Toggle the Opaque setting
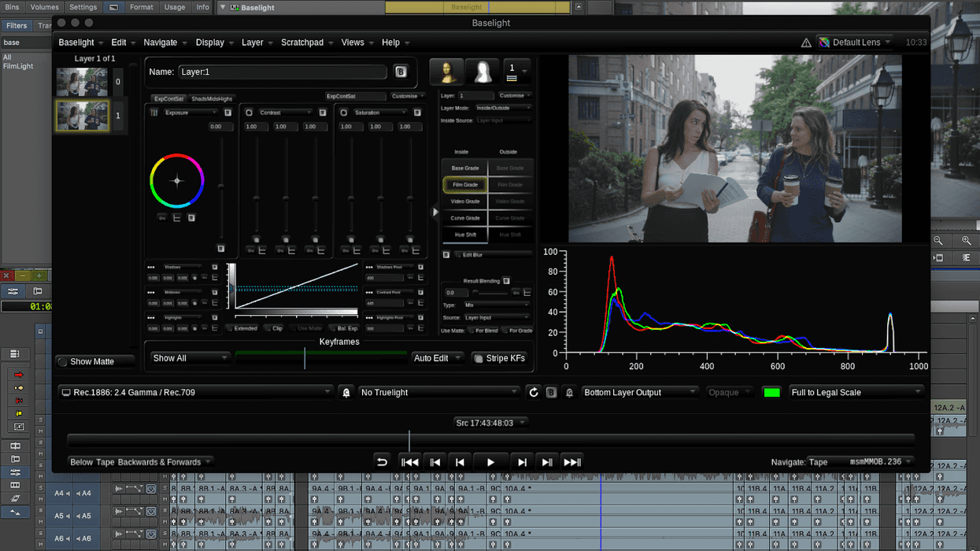980x551 pixels. [x=730, y=392]
